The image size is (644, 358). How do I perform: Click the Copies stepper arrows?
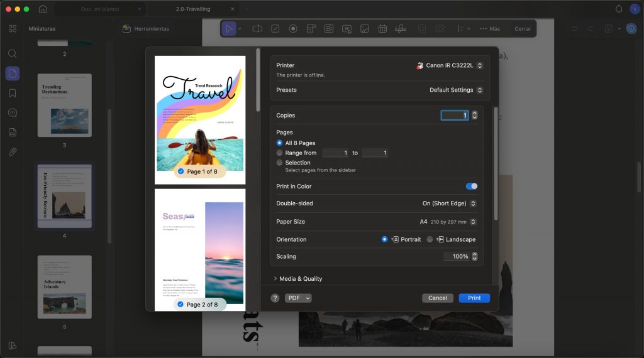(x=474, y=115)
